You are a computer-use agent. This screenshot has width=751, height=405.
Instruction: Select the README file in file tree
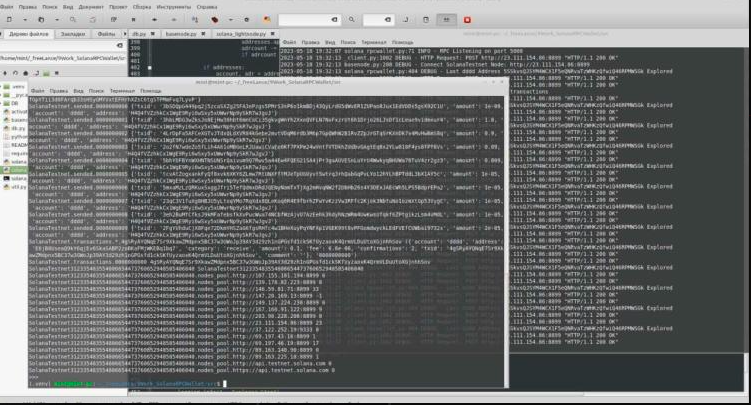[x=19, y=145]
